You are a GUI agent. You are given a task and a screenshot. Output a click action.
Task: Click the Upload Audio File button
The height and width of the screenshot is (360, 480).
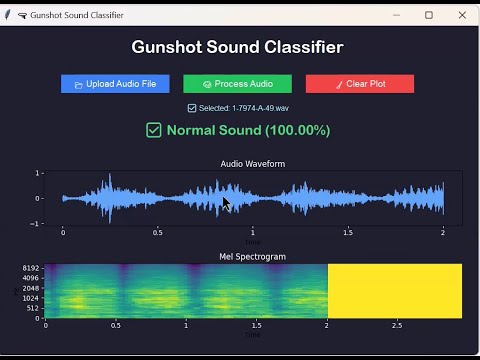(115, 84)
